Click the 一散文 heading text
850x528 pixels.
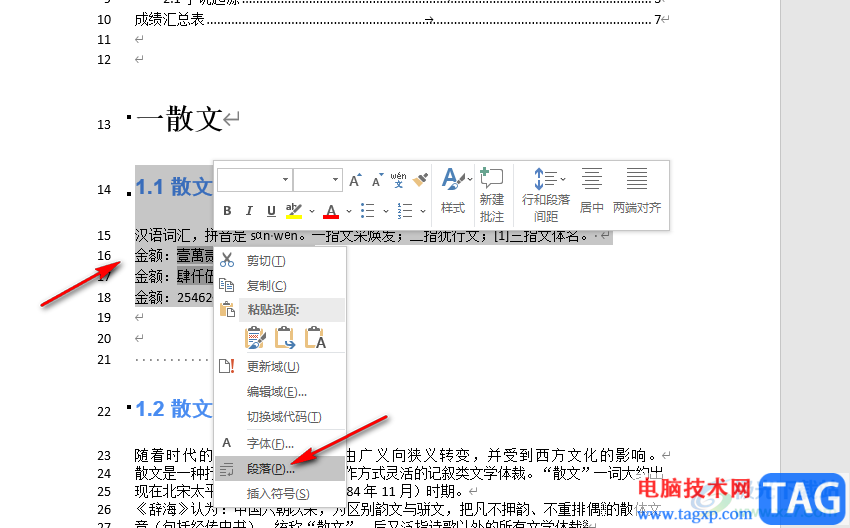179,119
